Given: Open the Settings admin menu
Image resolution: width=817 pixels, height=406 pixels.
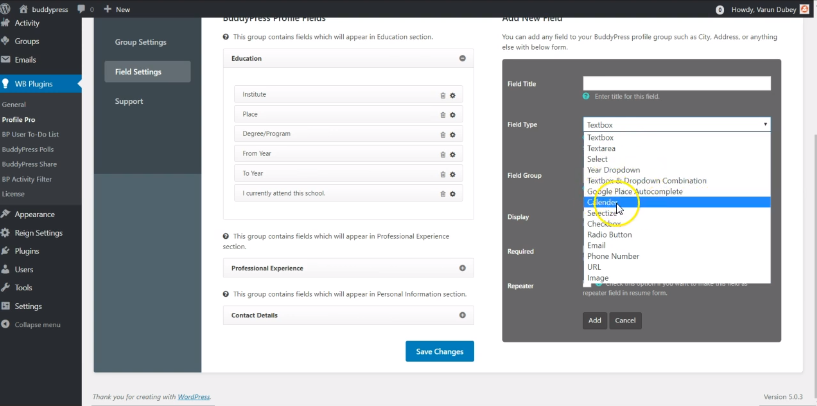Looking at the screenshot, I should click(x=28, y=306).
